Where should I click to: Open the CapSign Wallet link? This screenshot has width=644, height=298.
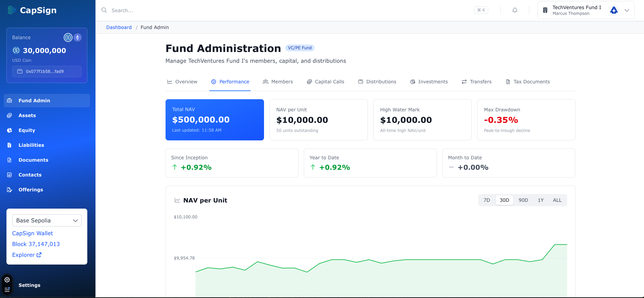(32, 233)
